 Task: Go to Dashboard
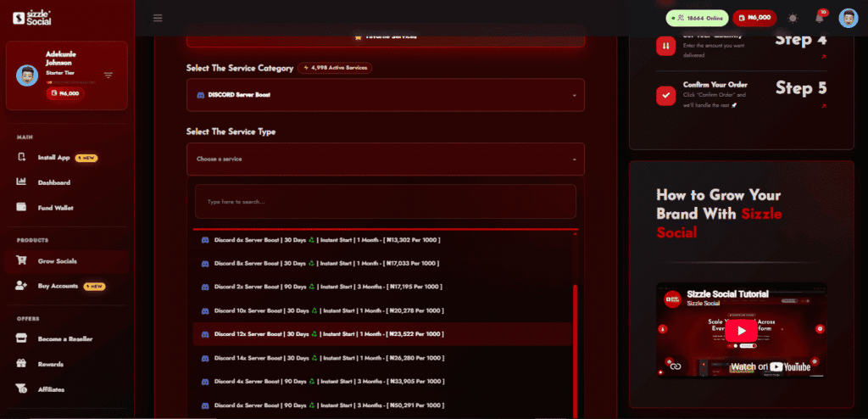pyautogui.click(x=54, y=182)
